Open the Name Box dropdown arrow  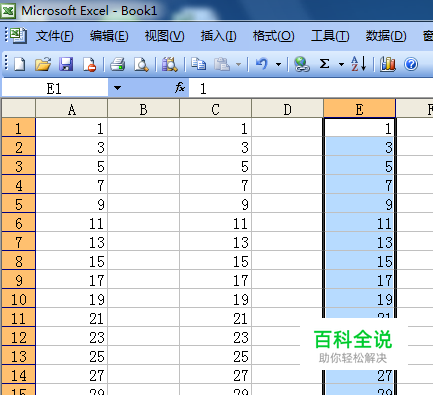pos(117,88)
